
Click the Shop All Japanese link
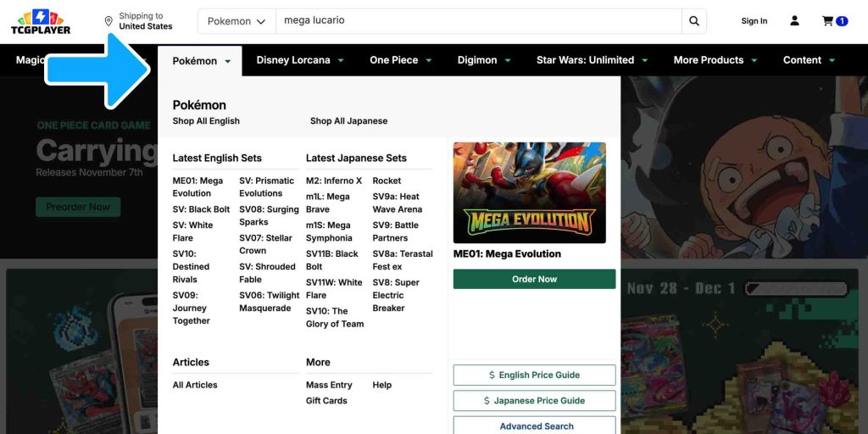coord(348,121)
